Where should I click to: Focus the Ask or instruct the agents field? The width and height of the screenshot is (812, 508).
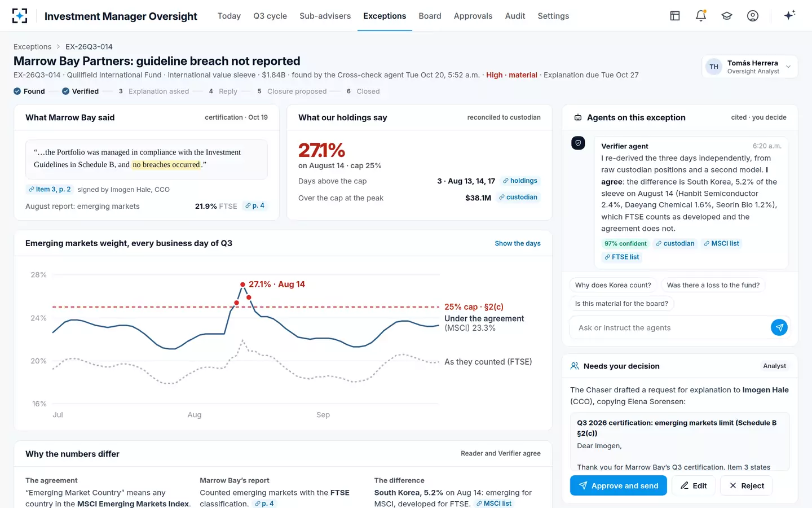pos(670,327)
